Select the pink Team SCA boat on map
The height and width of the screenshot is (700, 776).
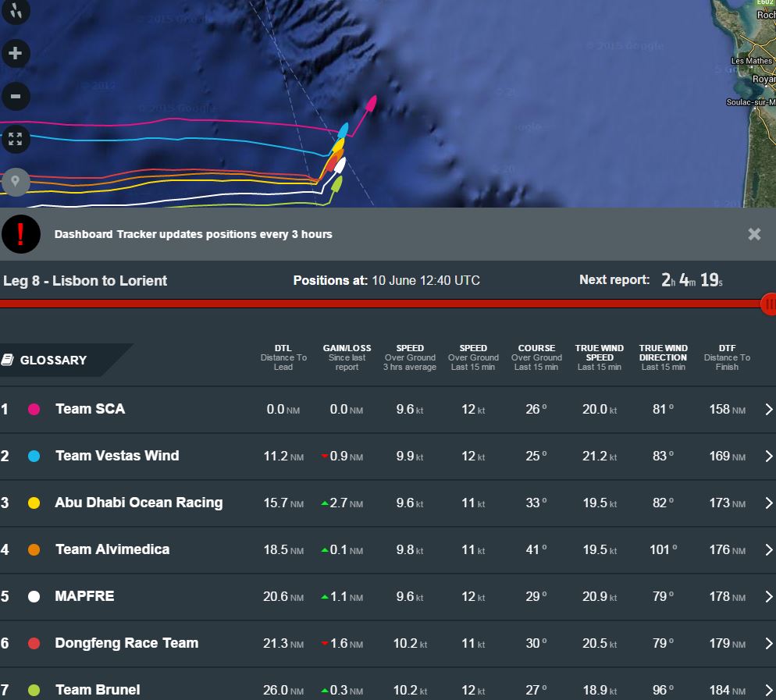371,104
